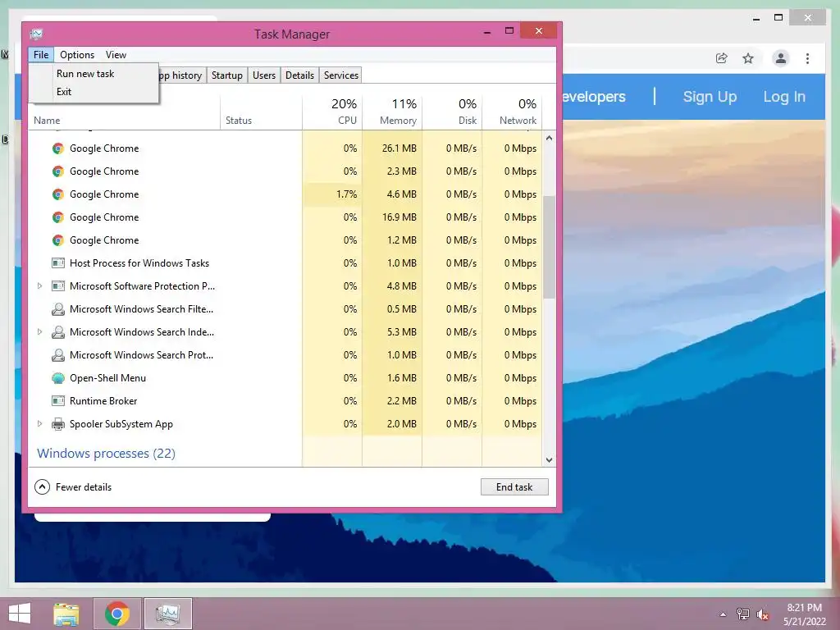The image size is (840, 630).
Task: Click the Task Manager title bar icon
Action: [36, 34]
